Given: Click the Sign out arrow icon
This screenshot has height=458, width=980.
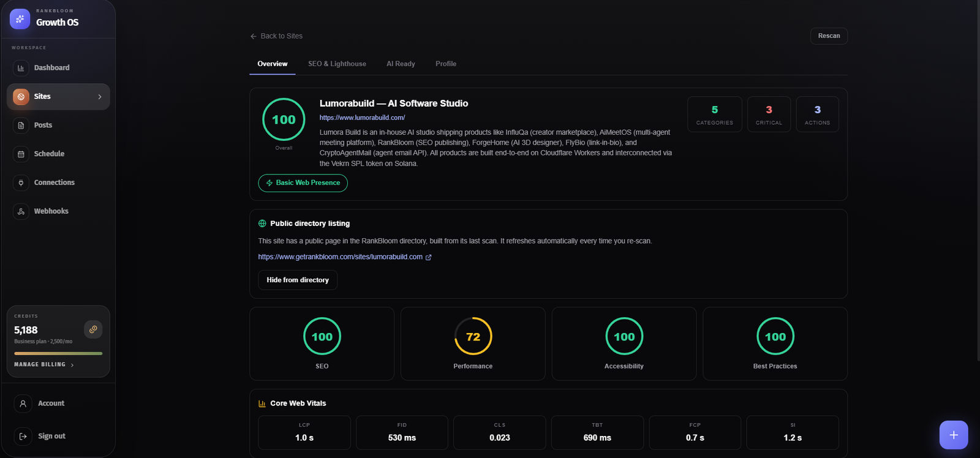Looking at the screenshot, I should tap(23, 437).
